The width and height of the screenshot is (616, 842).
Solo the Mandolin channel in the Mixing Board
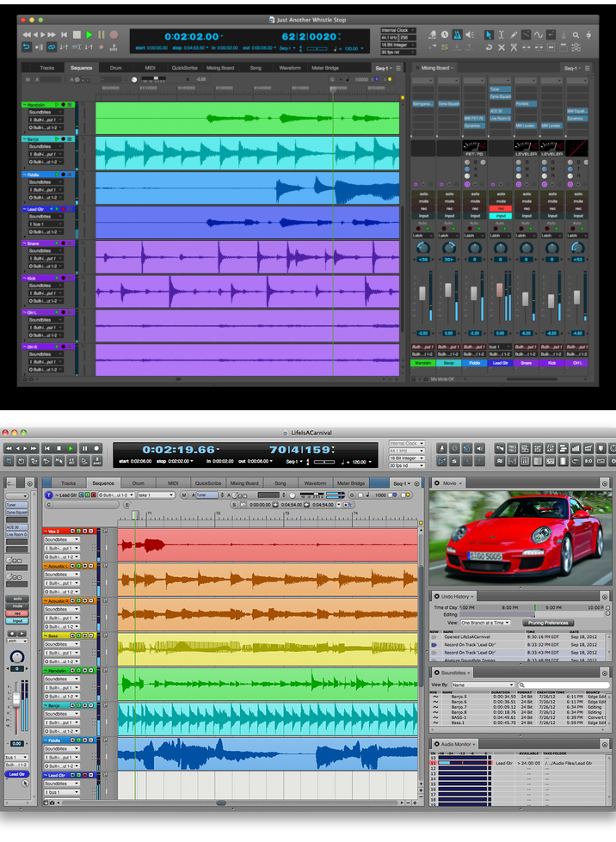tap(422, 194)
